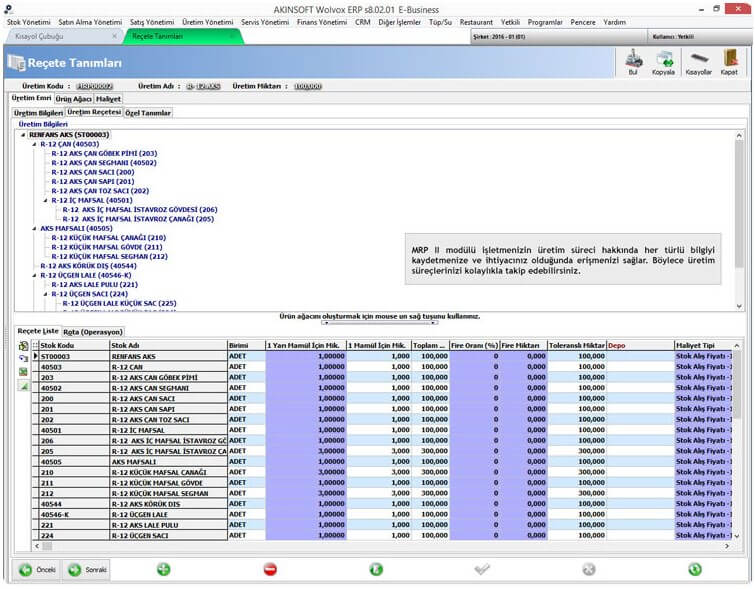This screenshot has height=589, width=755.
Task: Collapse the R-12 ÜÇGEN SACI (224) node
Action: 46,294
